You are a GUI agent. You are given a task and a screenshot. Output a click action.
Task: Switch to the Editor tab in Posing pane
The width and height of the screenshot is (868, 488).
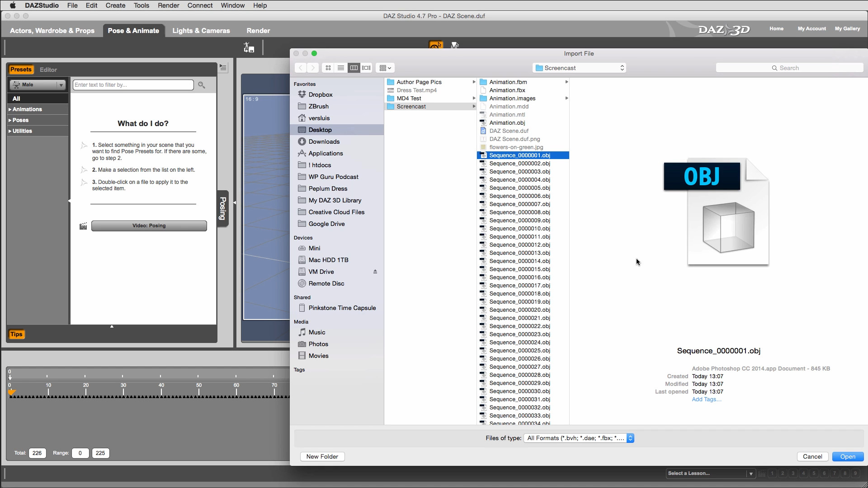[x=48, y=70]
